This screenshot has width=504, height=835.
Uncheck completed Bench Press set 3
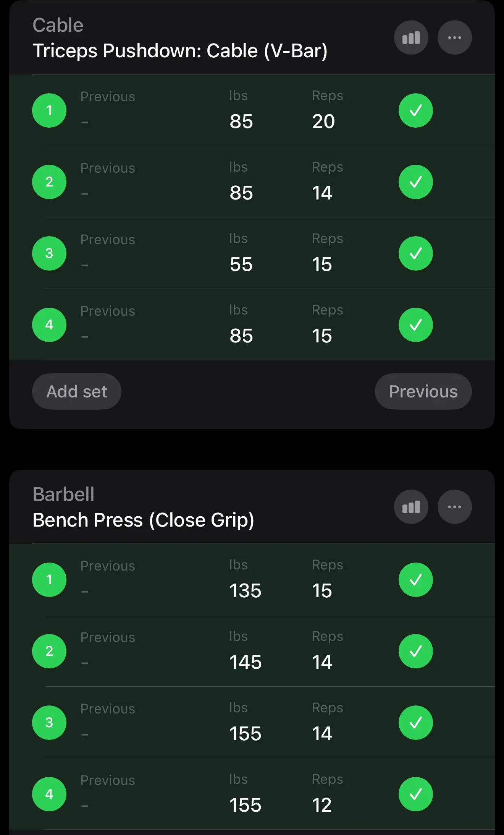tap(415, 723)
